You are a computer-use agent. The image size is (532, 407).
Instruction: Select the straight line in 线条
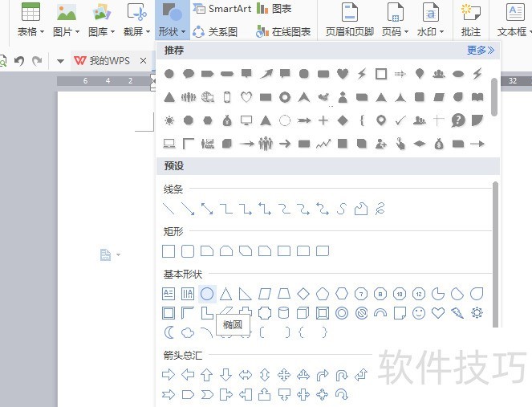pos(169,209)
